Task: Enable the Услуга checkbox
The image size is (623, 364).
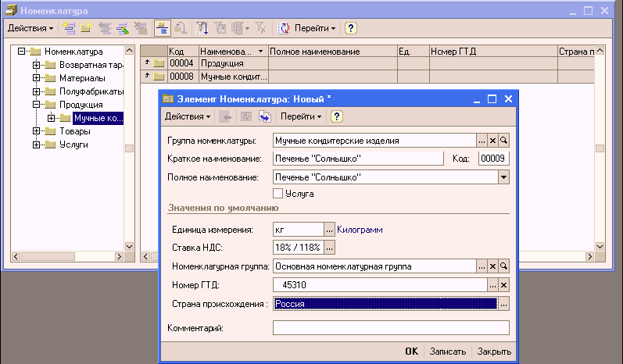Action: pyautogui.click(x=277, y=193)
